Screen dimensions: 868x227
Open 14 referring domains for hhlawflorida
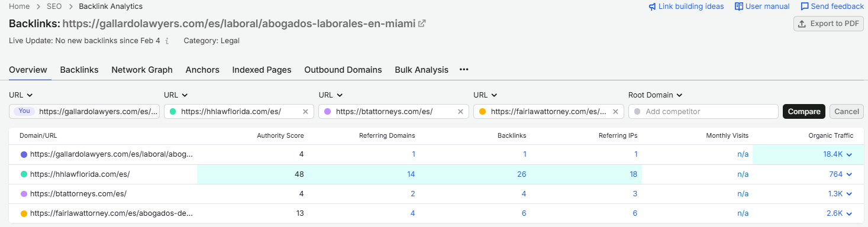click(x=411, y=174)
